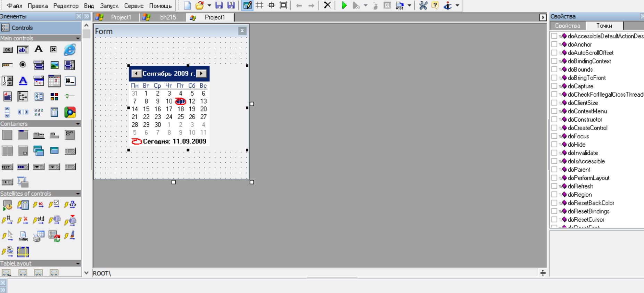Collapse the Main controls section
This screenshot has height=293, width=644.
(x=78, y=38)
